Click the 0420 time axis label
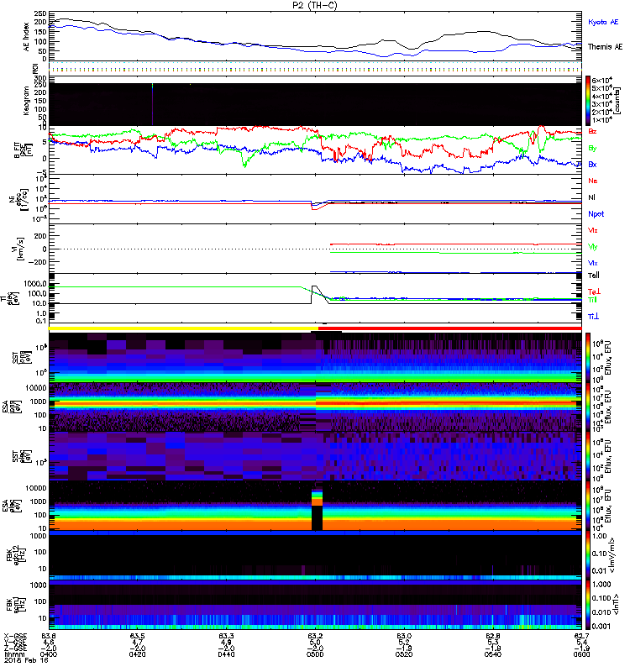Viewport: 630px width, 672px height. (x=137, y=654)
